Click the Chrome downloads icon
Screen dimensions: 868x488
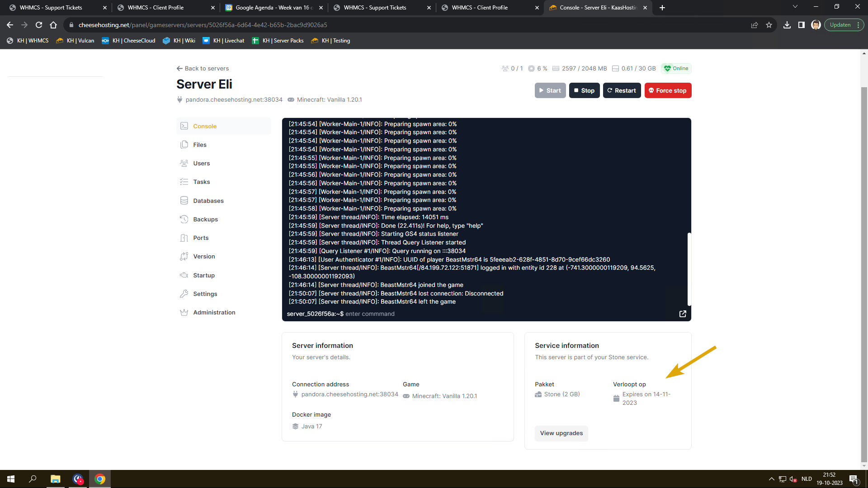(787, 25)
